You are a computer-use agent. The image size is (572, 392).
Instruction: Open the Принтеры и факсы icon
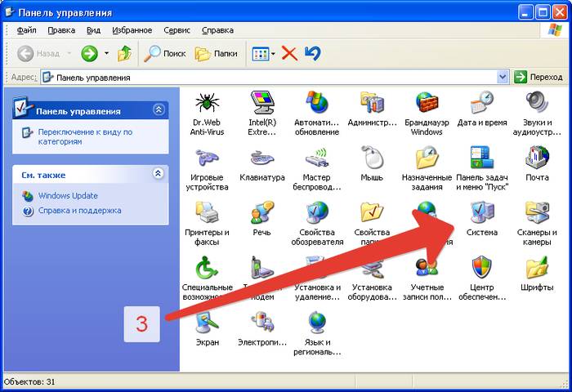coord(207,215)
